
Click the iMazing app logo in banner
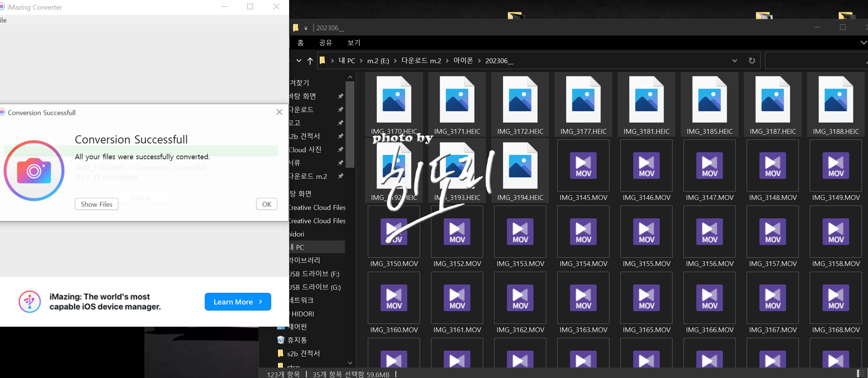30,302
